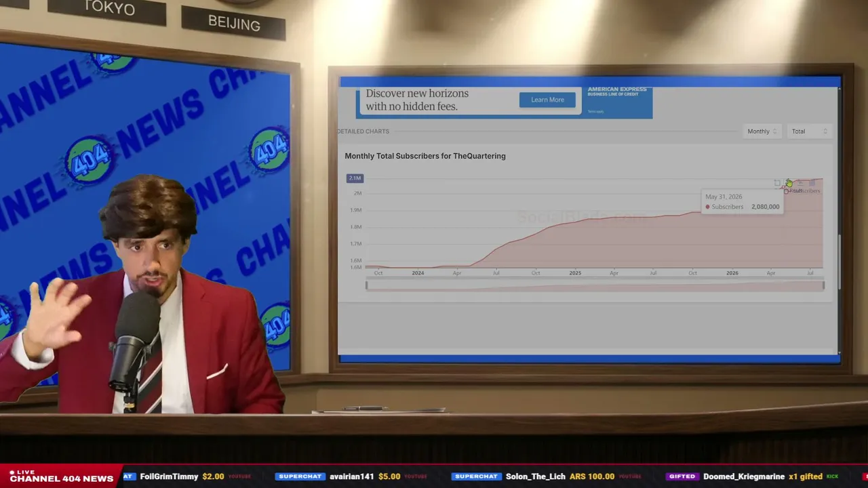Image resolution: width=868 pixels, height=488 pixels.
Task: Open the Total chart type dropdown
Action: point(810,131)
